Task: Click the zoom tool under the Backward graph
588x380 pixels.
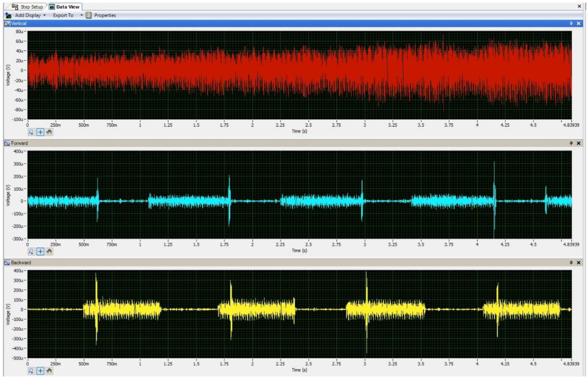Action: (31, 371)
